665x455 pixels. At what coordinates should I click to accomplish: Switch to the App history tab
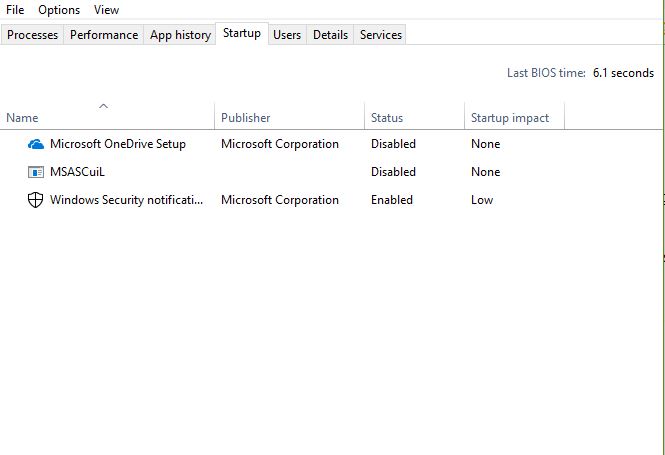tap(180, 35)
